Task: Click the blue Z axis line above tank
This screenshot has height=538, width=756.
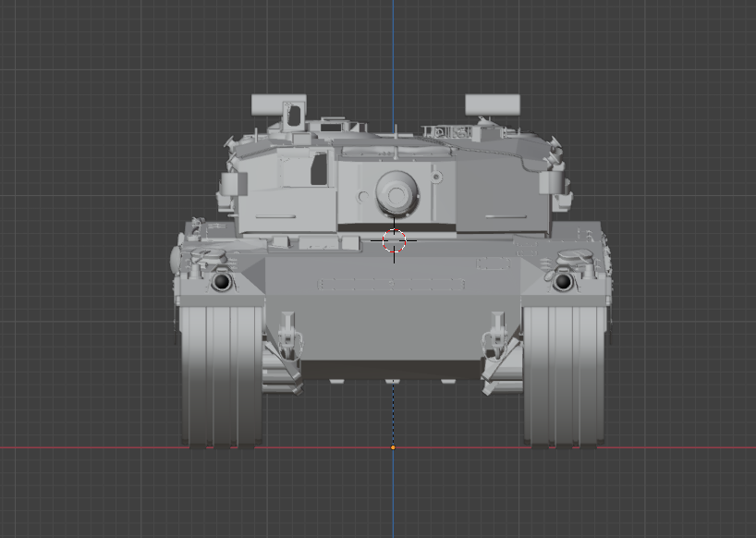Action: coord(393,46)
